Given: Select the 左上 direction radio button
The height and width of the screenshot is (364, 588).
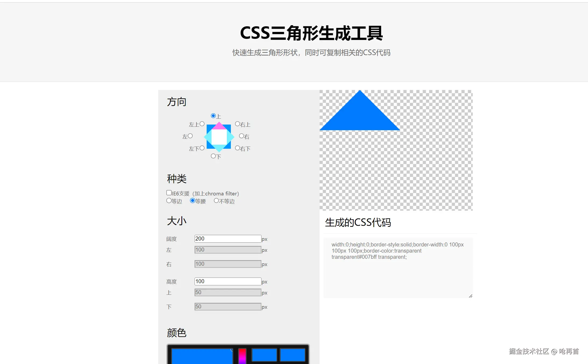Looking at the screenshot, I should [x=202, y=124].
